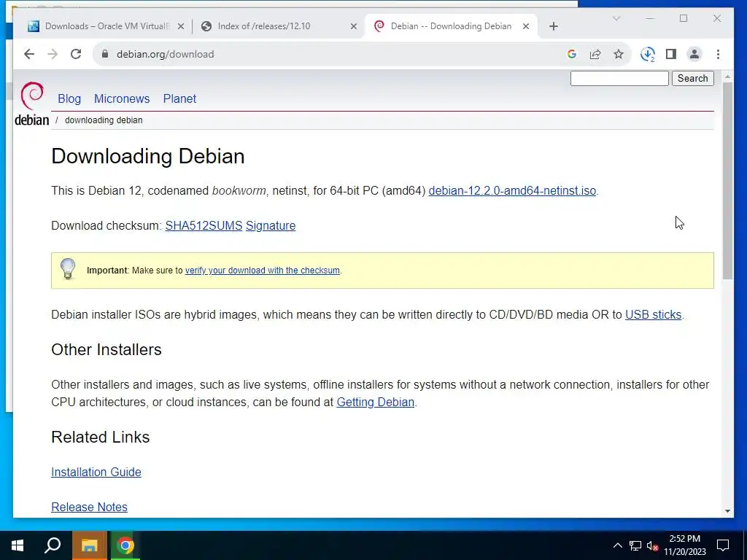Open the Signature link

point(271,226)
